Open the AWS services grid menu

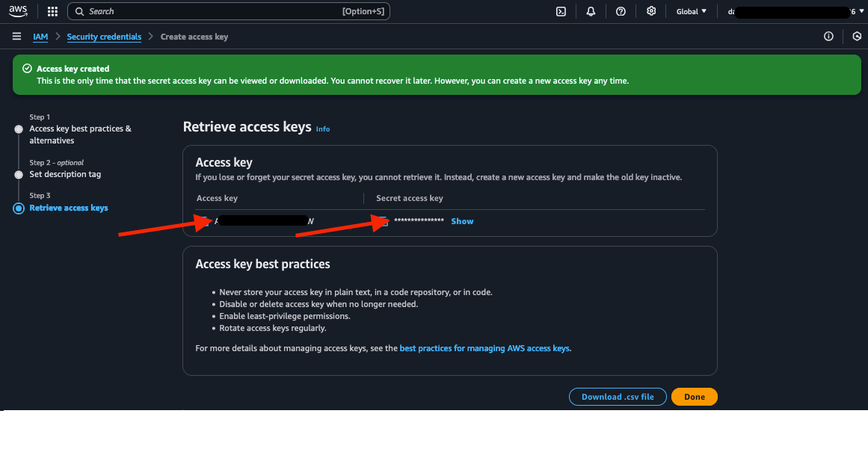pos(52,11)
